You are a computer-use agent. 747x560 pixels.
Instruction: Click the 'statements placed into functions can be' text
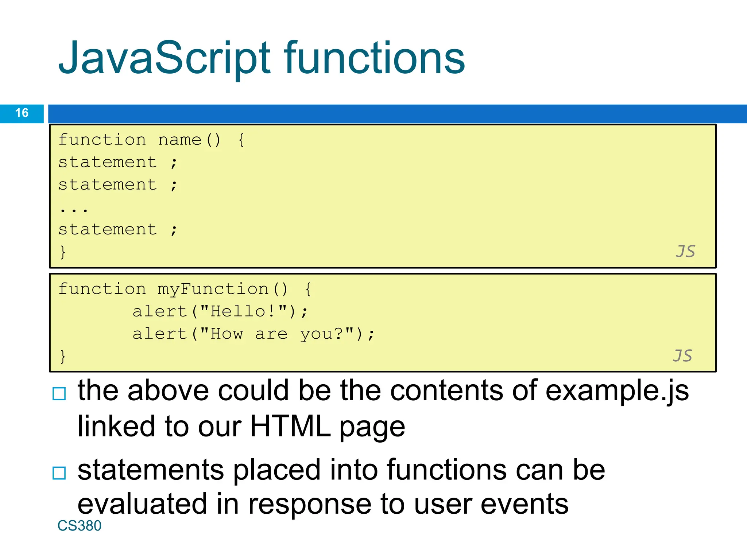pyautogui.click(x=341, y=470)
